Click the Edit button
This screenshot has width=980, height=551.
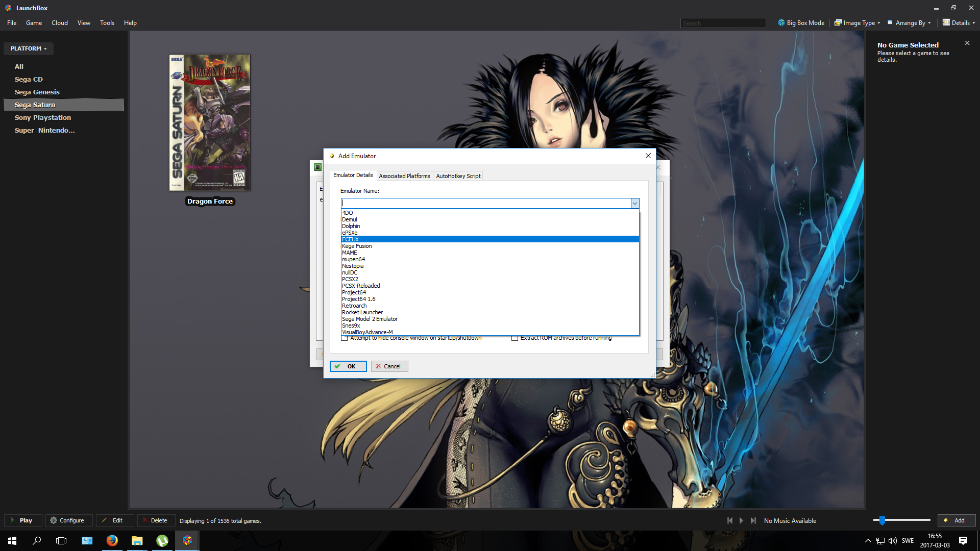115,520
